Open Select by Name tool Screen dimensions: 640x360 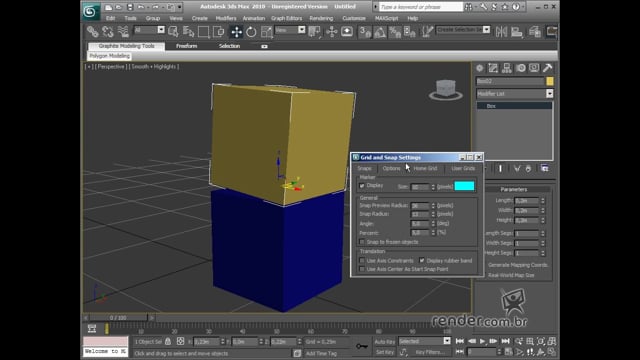tap(188, 31)
